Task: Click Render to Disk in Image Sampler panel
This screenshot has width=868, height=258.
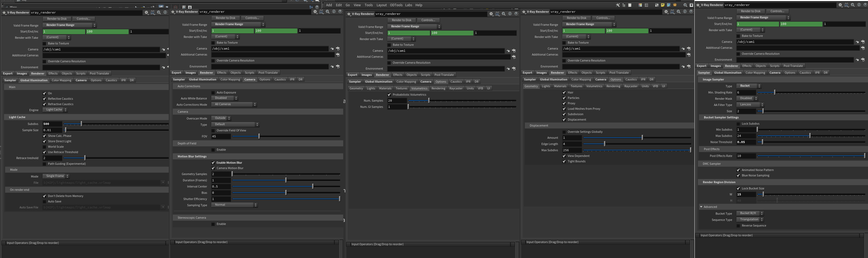Action: pos(750,11)
